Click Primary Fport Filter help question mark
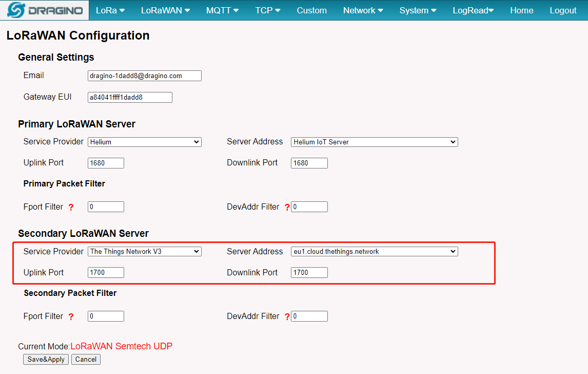 (x=71, y=207)
